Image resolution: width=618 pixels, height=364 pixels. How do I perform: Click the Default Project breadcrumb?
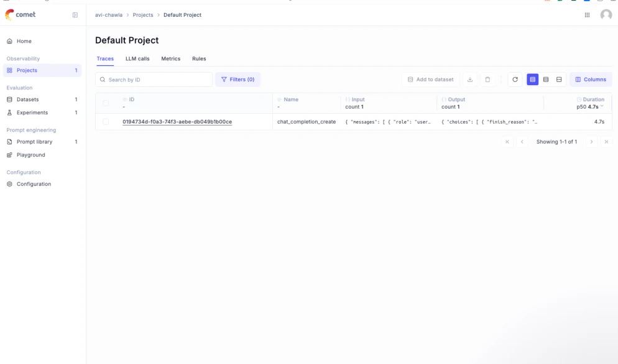pos(183,15)
